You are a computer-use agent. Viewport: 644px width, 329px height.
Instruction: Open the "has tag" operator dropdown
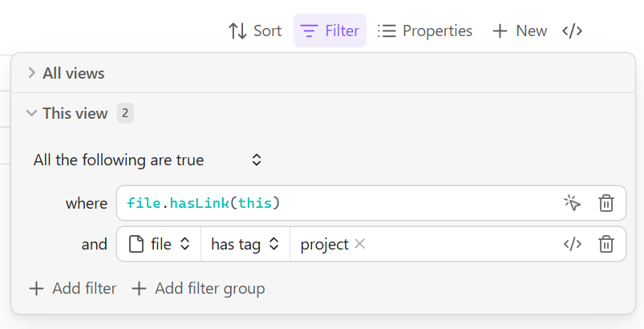point(245,244)
